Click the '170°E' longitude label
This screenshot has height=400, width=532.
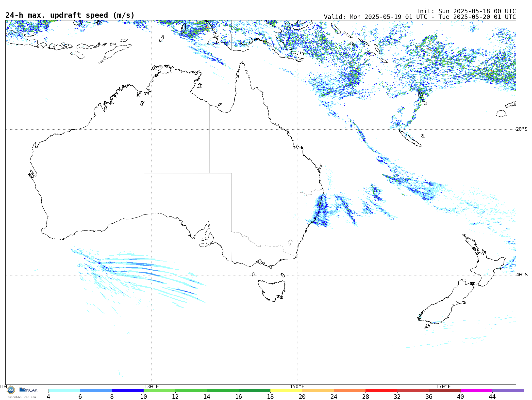(443, 386)
